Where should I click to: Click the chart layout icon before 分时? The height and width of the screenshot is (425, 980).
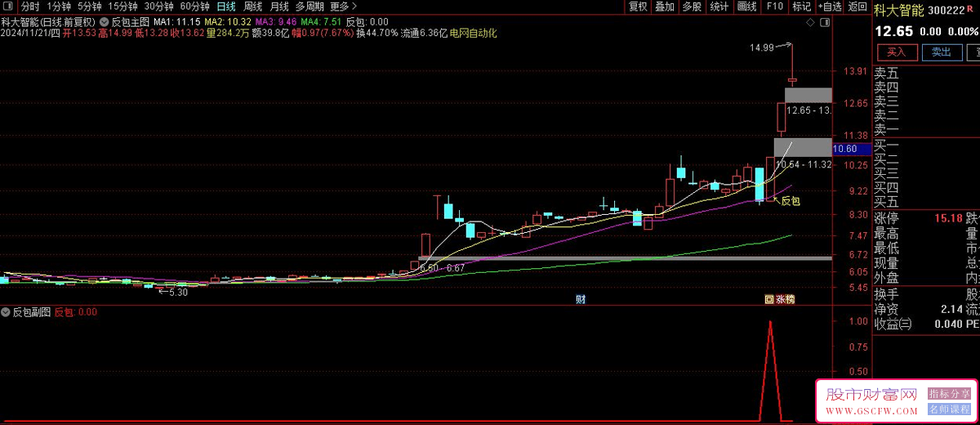[x=8, y=7]
